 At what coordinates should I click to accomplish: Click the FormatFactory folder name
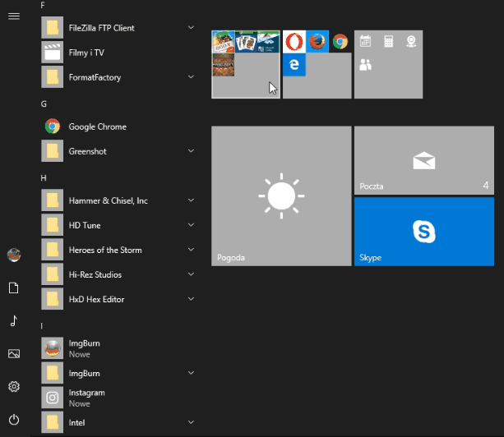95,77
